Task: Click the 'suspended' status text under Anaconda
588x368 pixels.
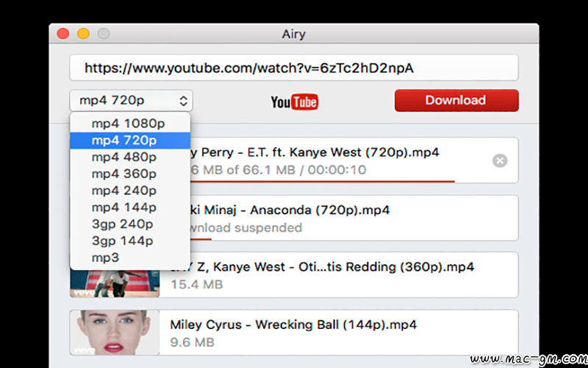Action: point(268,228)
